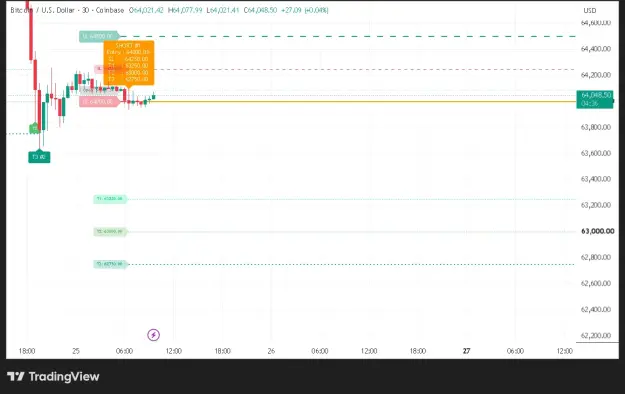625x394 pixels.
Task: Click the 64,200.00 price axis label
Action: tap(596, 75)
